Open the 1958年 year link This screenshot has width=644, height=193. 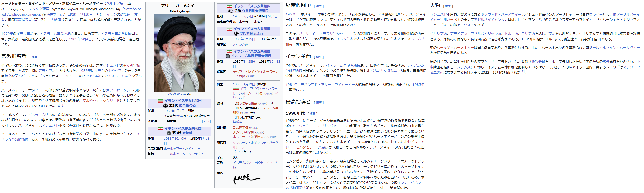(x=85, y=71)
